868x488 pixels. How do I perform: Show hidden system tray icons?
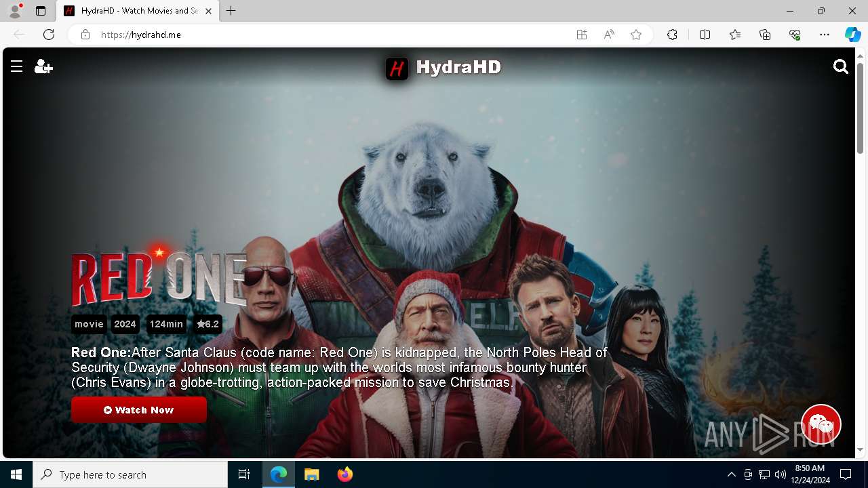pos(731,474)
